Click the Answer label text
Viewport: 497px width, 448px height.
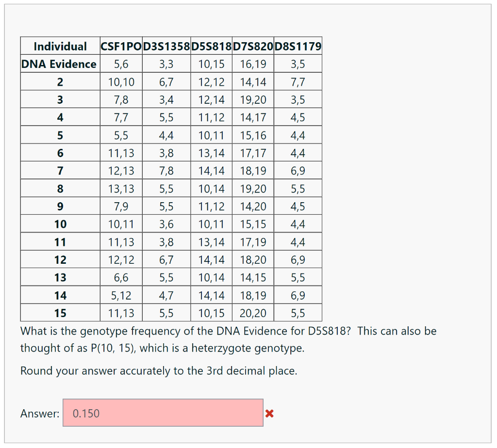coord(39,413)
